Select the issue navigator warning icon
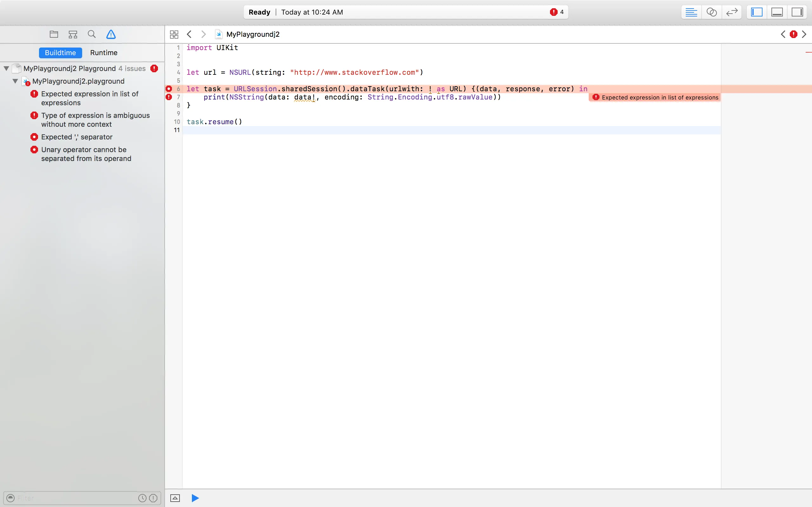This screenshot has width=812, height=507. click(111, 34)
